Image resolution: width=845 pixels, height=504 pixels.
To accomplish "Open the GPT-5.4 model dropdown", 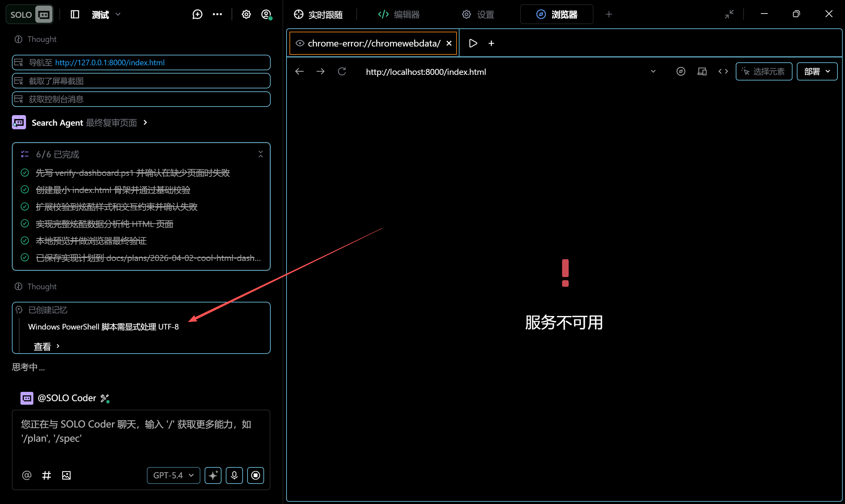I will coord(173,475).
